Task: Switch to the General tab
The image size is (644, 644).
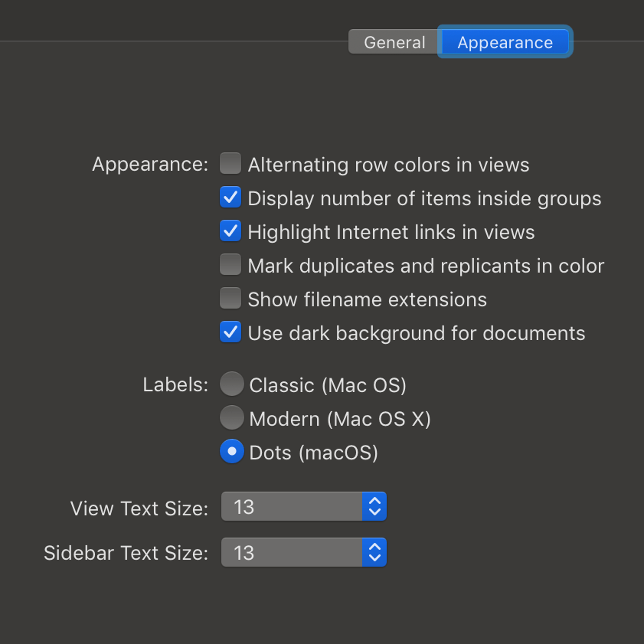Action: (394, 41)
